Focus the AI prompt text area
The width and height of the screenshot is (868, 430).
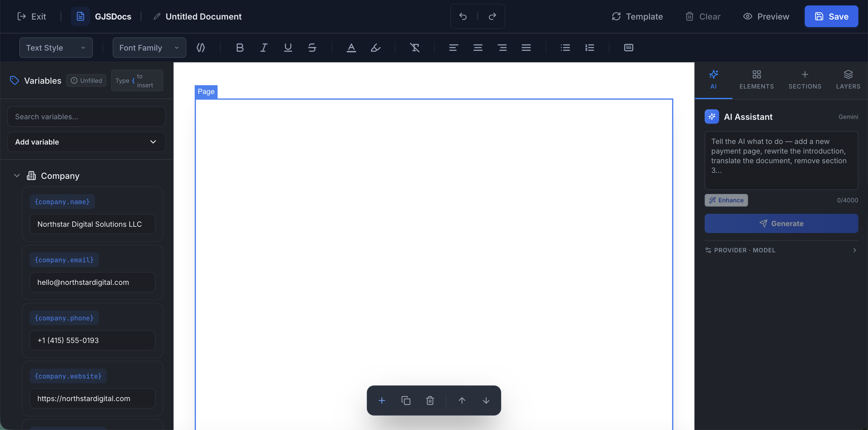[781, 160]
